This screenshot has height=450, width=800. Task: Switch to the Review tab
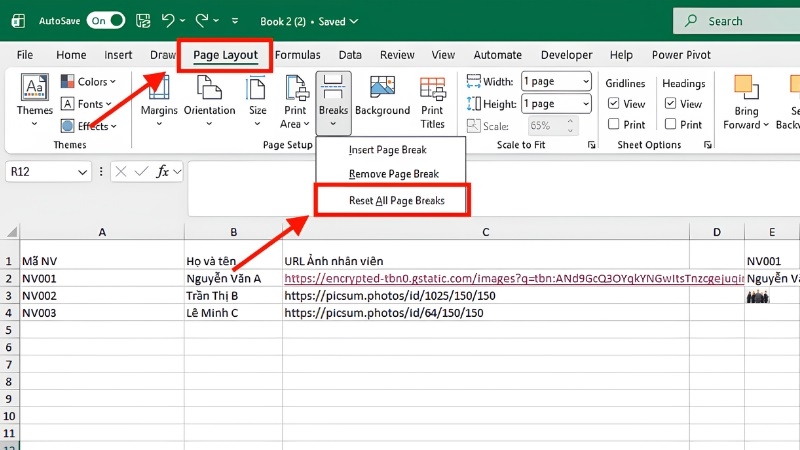pyautogui.click(x=397, y=55)
